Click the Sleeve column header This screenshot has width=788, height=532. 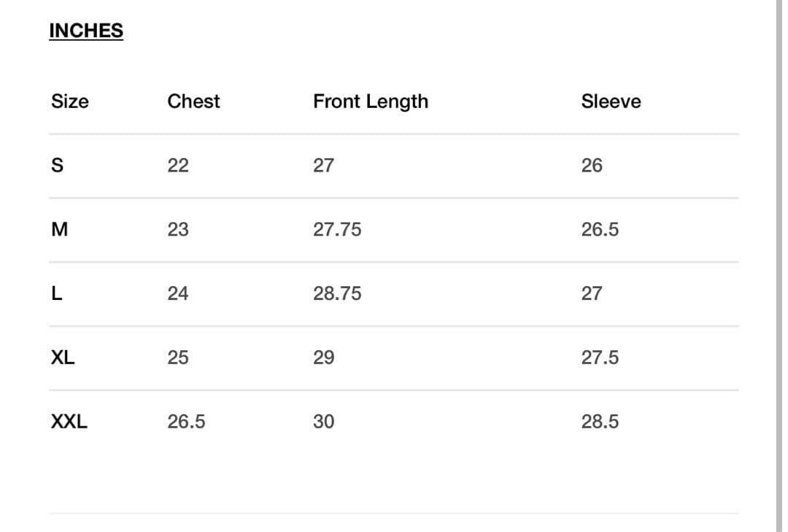611,101
